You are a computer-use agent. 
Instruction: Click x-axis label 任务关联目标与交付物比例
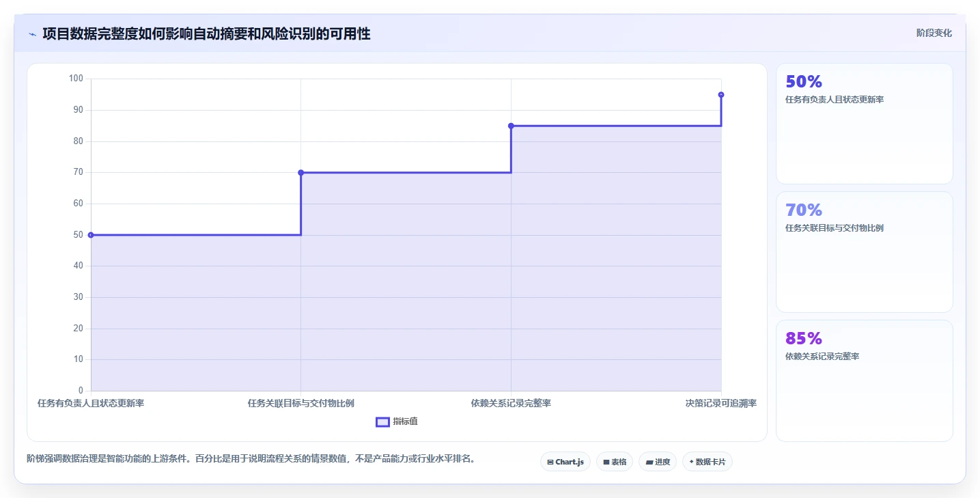tap(301, 404)
